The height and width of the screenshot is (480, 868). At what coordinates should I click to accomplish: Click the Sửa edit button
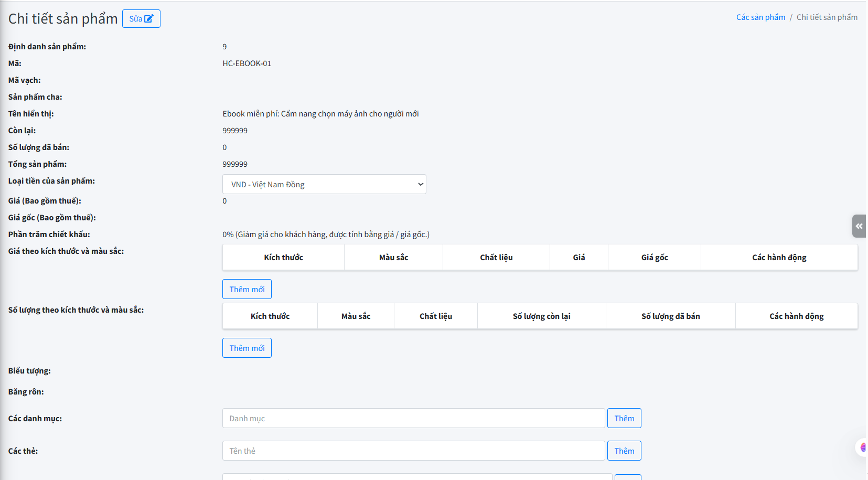tap(141, 19)
